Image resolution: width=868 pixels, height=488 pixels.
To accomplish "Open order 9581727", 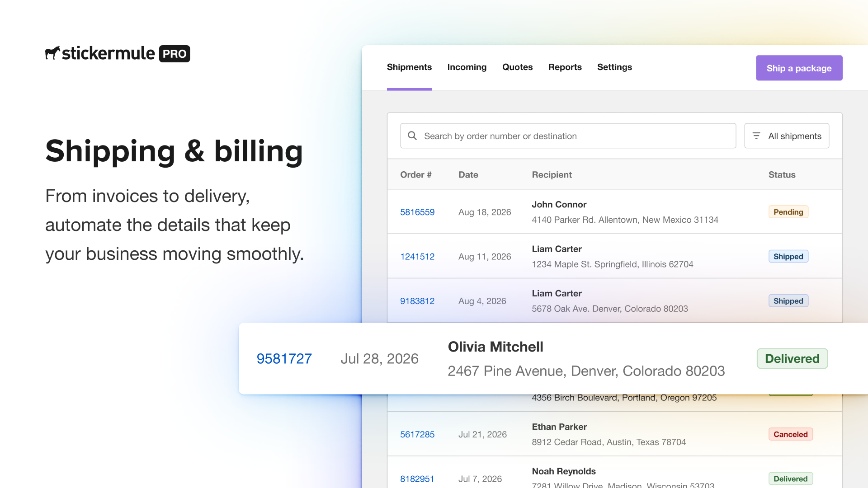I will (284, 358).
